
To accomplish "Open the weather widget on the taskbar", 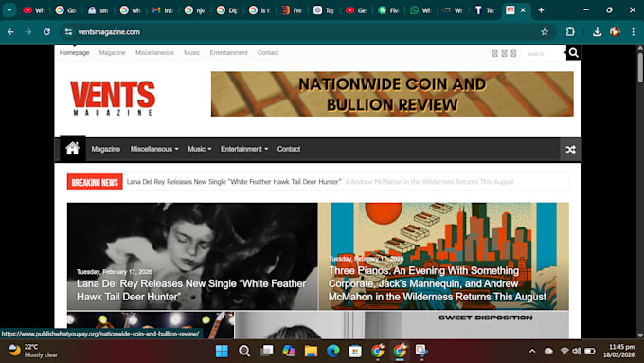I will point(34,351).
